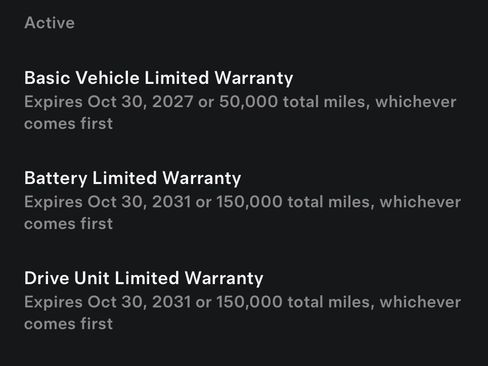Image resolution: width=488 pixels, height=366 pixels.
Task: Click the word 'Vehicle' in the first title
Action: pos(107,78)
